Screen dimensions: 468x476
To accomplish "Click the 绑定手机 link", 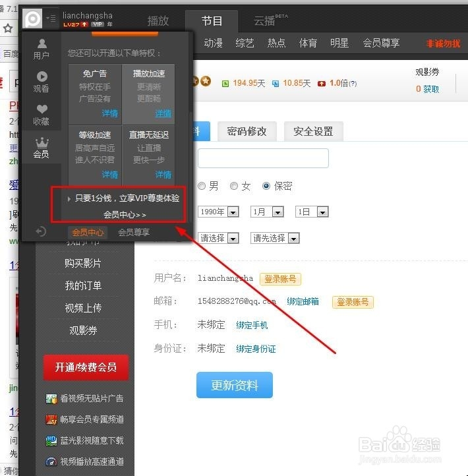I will [x=252, y=325].
